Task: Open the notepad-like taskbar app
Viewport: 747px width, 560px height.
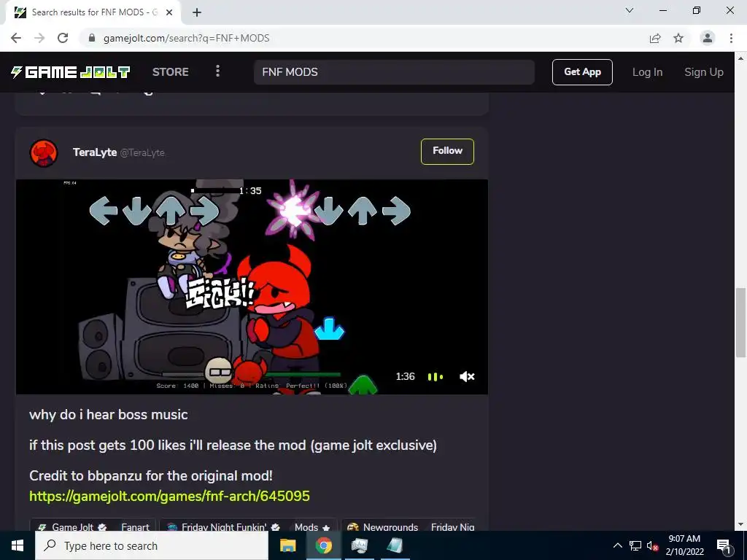Action: point(395,545)
